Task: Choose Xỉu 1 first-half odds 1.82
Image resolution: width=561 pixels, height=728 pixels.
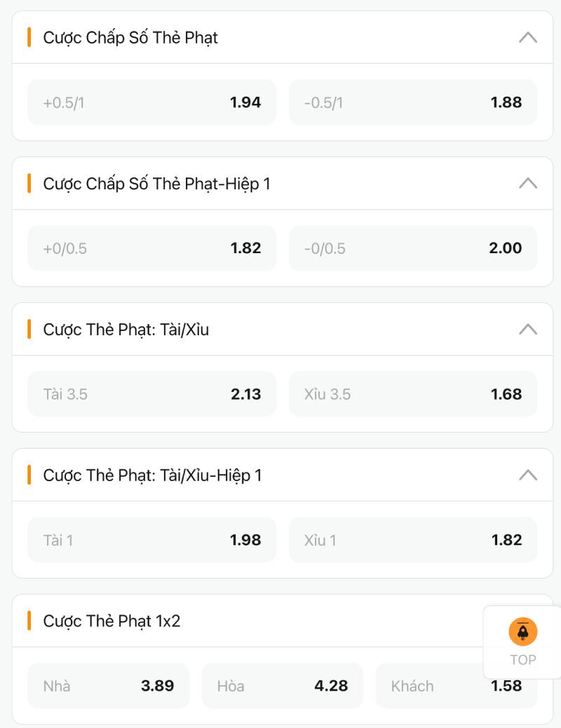Action: pos(413,540)
